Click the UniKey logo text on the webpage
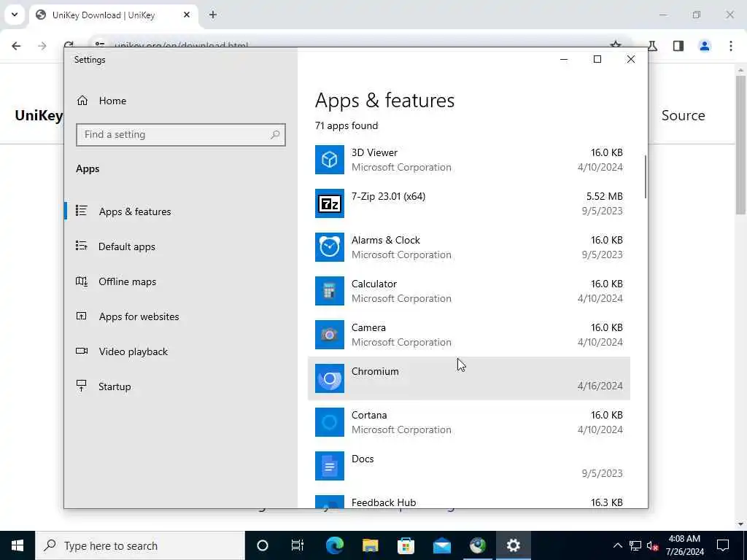Image resolution: width=747 pixels, height=560 pixels. click(x=39, y=115)
